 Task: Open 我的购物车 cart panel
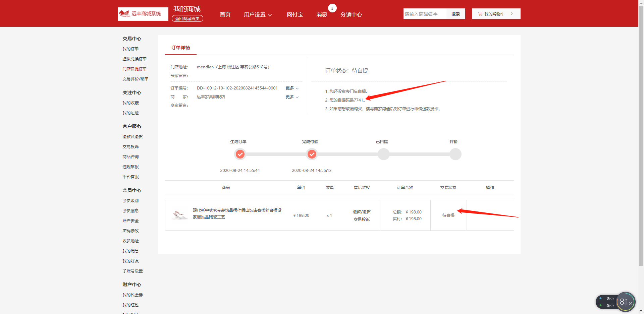click(x=496, y=14)
